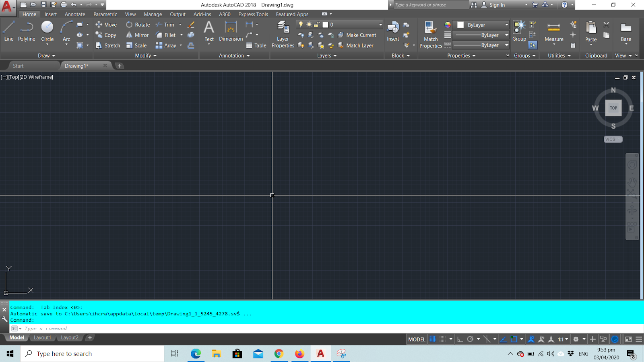This screenshot has height=362, width=644.
Task: Select the Erase tool icon
Action: click(x=191, y=25)
